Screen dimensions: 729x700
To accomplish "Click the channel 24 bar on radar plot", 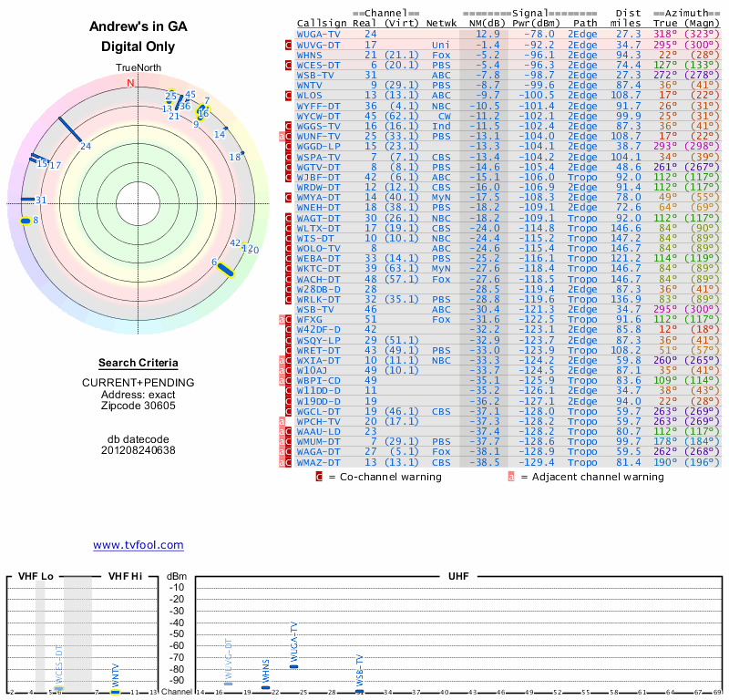I will pyautogui.click(x=70, y=129).
